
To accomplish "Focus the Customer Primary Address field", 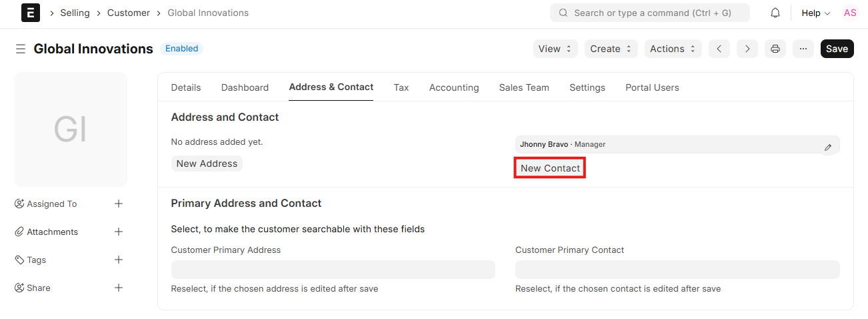I will coord(333,270).
